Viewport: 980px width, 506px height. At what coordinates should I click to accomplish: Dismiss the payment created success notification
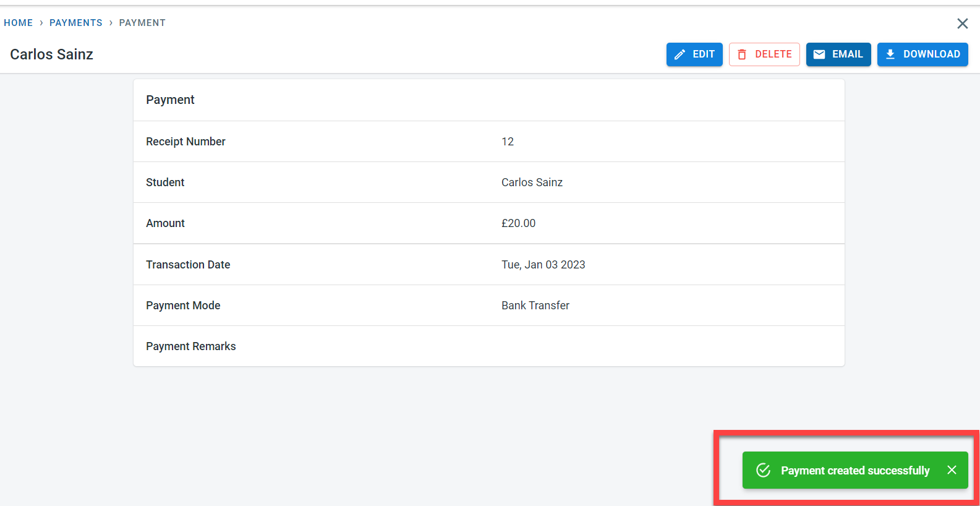point(952,470)
